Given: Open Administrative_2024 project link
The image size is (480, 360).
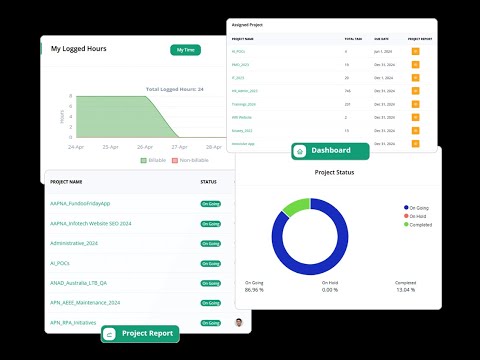Looking at the screenshot, I should pos(74,243).
